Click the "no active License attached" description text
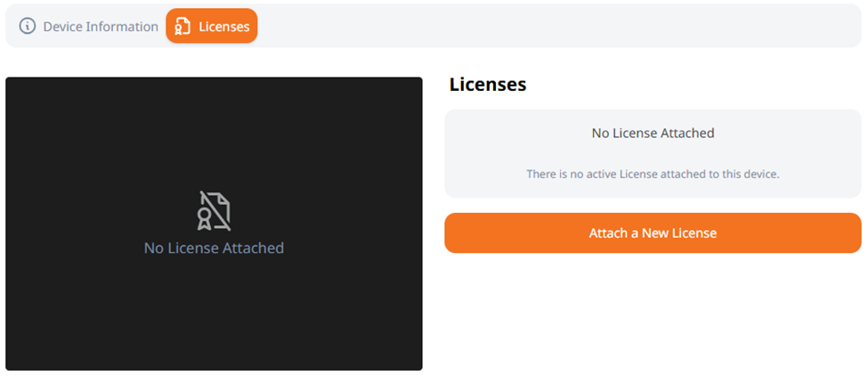 click(x=653, y=174)
